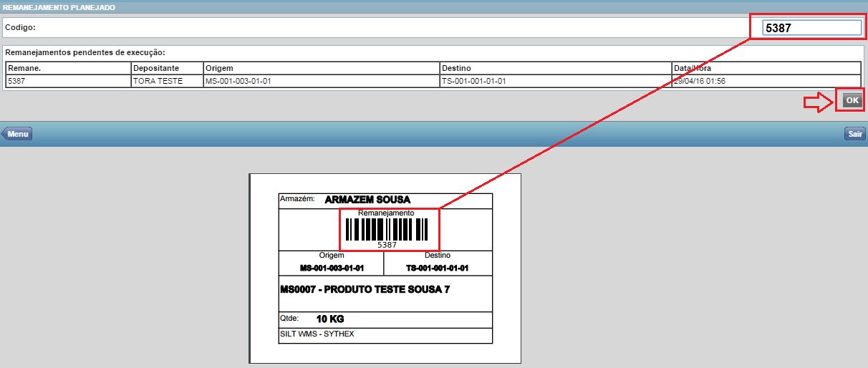
Task: Open the Menu button
Action: click(x=16, y=134)
